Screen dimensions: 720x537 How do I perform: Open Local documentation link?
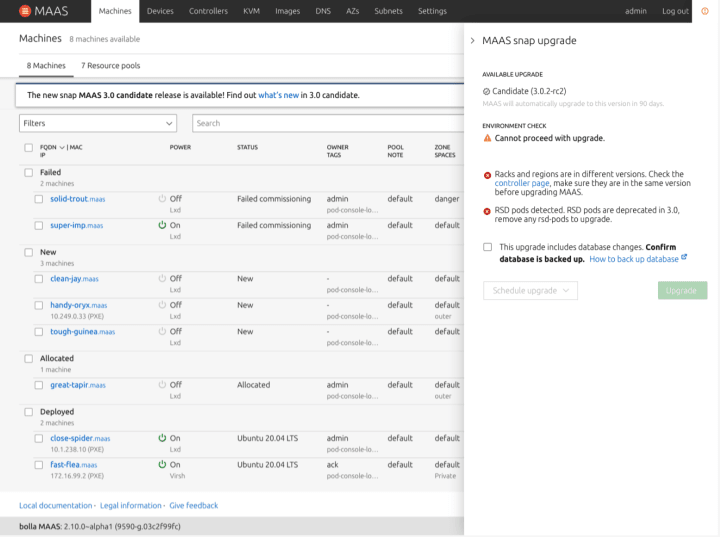coord(56,505)
